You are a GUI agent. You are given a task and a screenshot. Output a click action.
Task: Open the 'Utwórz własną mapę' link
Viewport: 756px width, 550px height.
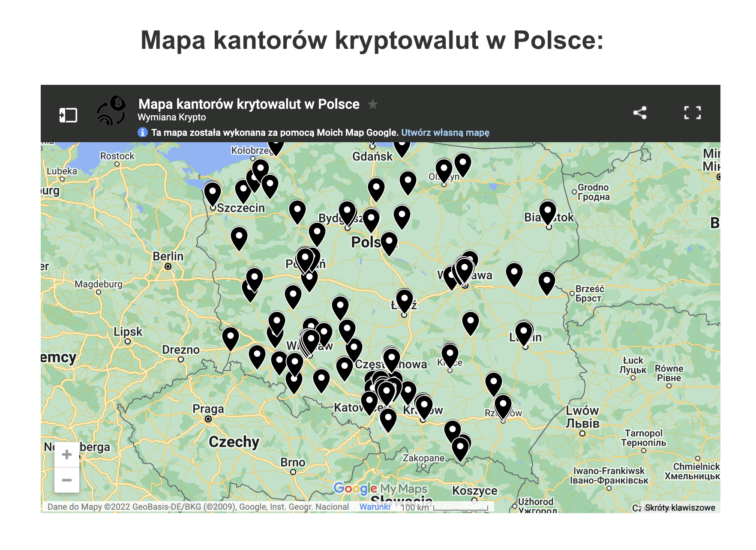click(x=445, y=132)
